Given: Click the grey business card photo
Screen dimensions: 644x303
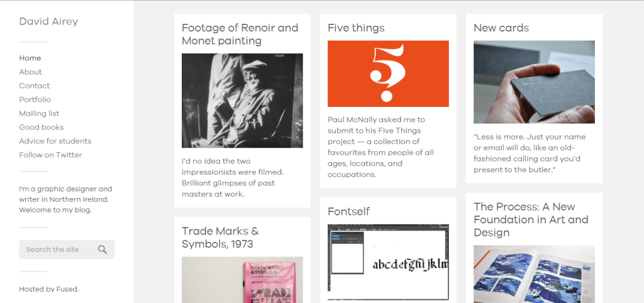Looking at the screenshot, I should 534,82.
